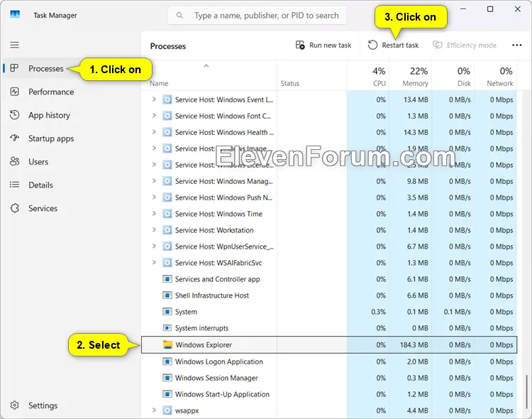Click the Windows Explorer folder icon
Image resolution: width=532 pixels, height=419 pixels.
click(x=167, y=344)
